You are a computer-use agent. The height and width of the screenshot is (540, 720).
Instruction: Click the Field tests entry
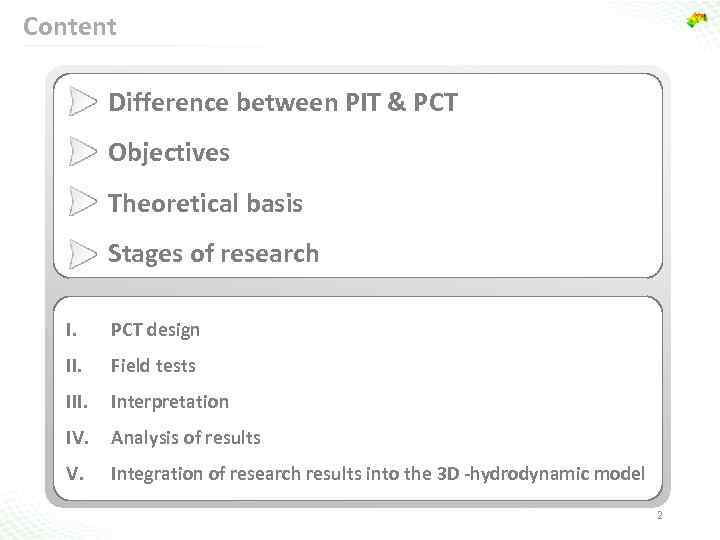point(153,366)
